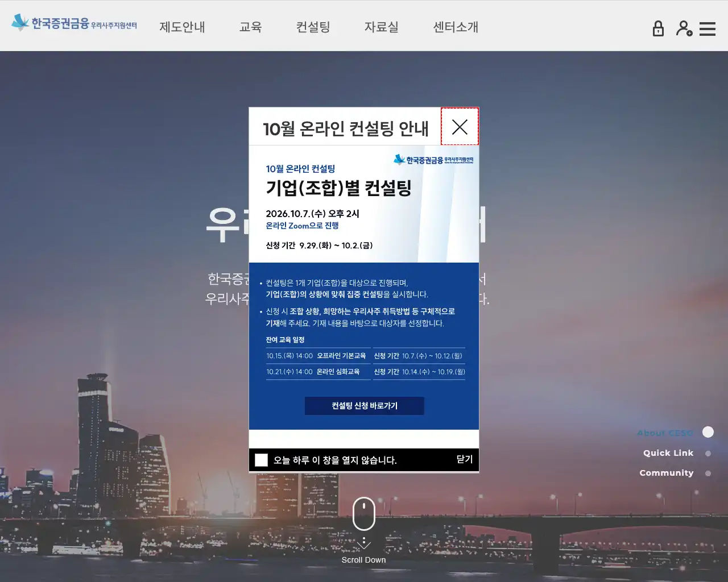Click the '온라인 심화교육' schedule row
Screen dimensions: 728x582
(318, 372)
